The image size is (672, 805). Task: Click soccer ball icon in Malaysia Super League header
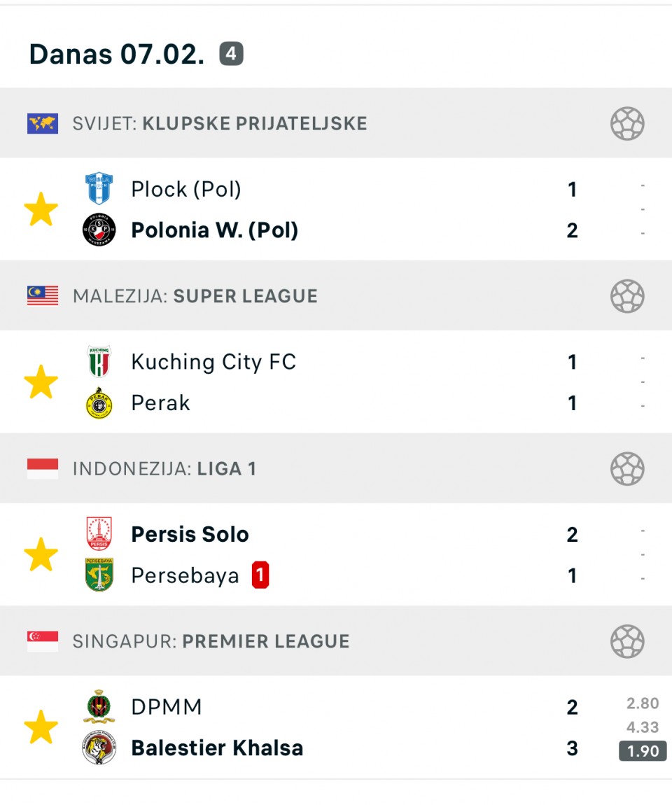[x=626, y=296]
